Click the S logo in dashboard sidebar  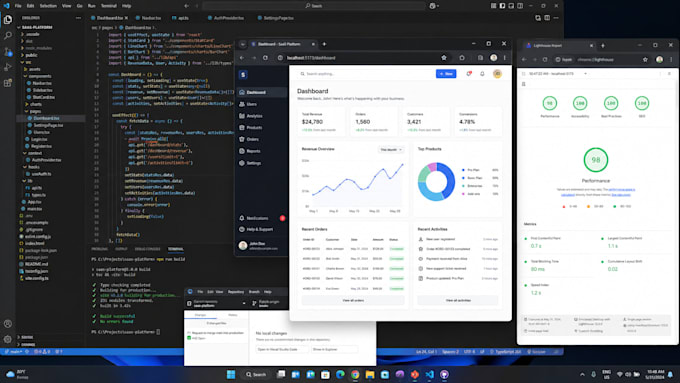point(243,75)
